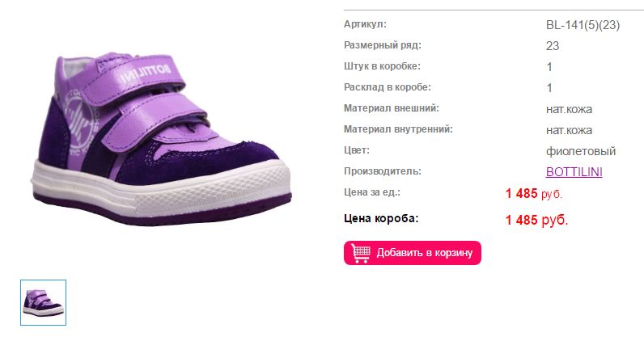This screenshot has width=644, height=341.
Task: Click the Размерный ряд label
Action: point(383,45)
